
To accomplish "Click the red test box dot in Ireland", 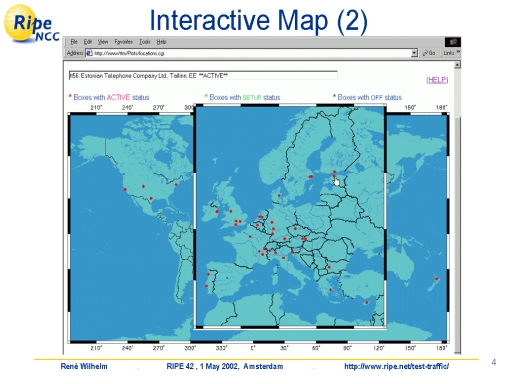I will (x=217, y=212).
